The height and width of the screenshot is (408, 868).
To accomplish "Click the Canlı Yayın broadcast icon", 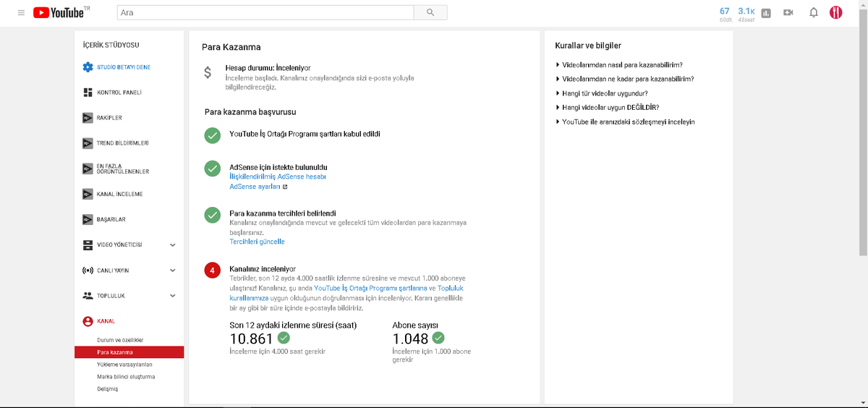I will click(88, 270).
